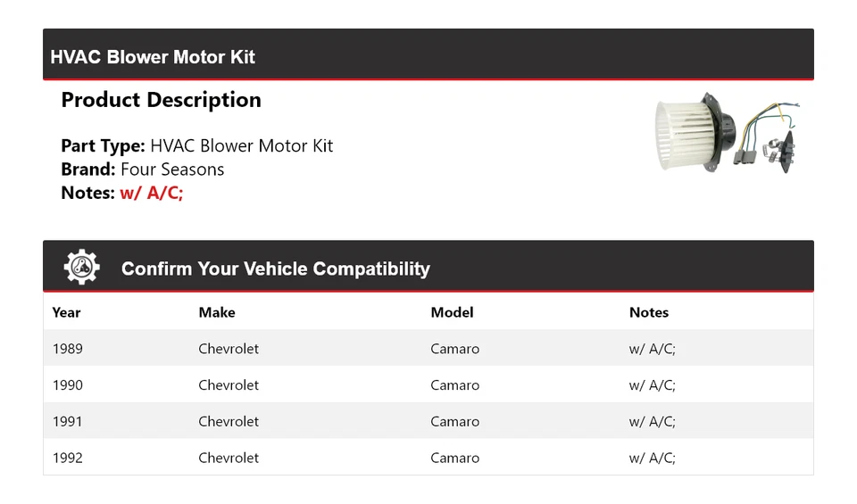Click Chevrolet in the 1991 row
The height and width of the screenshot is (504, 857).
click(229, 421)
